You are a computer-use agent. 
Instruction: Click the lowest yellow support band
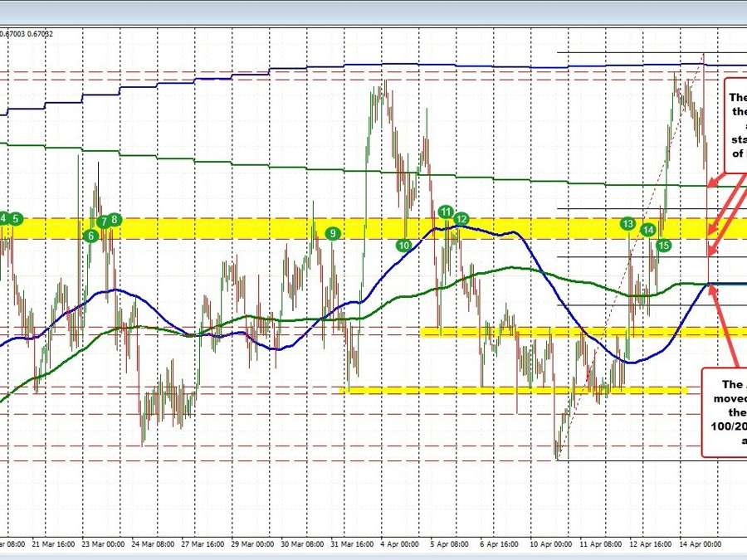click(515, 390)
